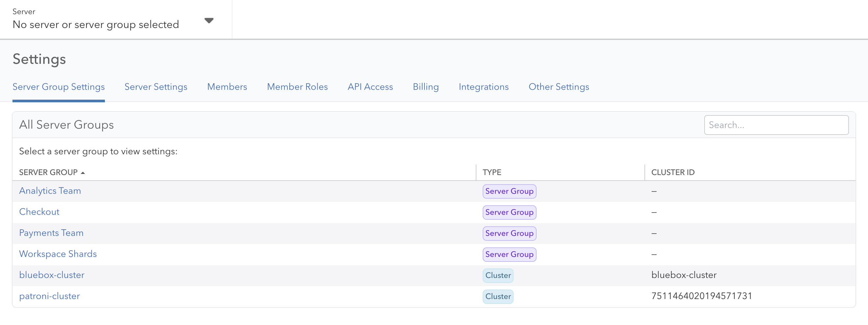Viewport: 868px width, 325px height.
Task: Focus the server groups Search field
Action: [776, 125]
